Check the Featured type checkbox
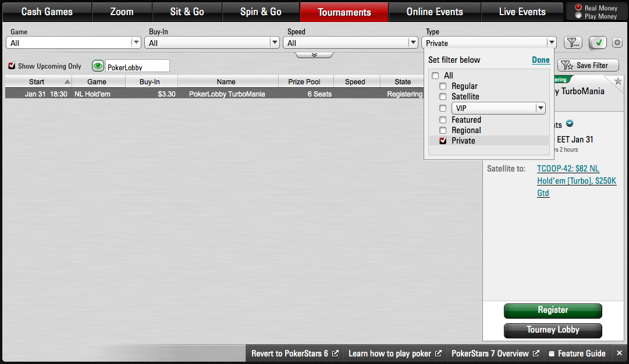 (443, 119)
